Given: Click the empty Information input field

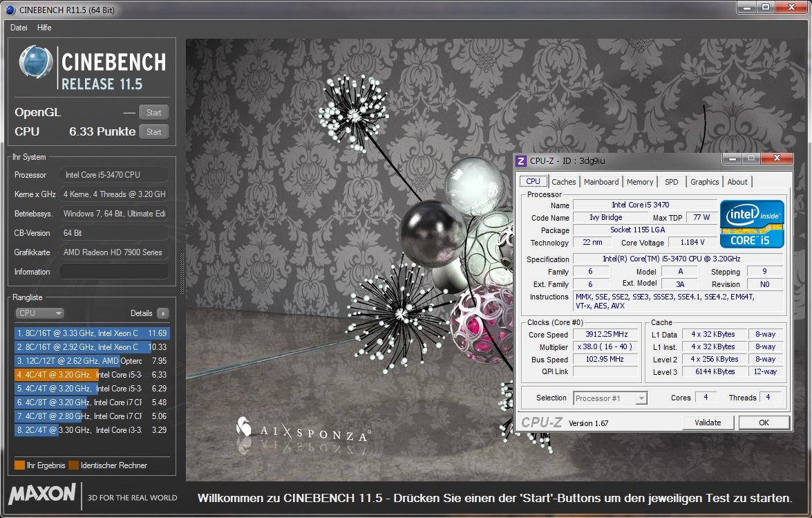Looking at the screenshot, I should coord(114,271).
